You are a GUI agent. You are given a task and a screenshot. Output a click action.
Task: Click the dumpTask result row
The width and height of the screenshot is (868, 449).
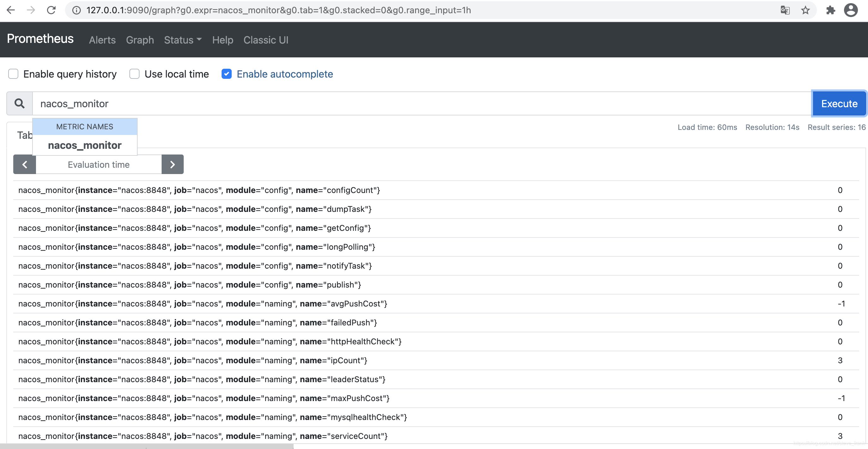coord(436,209)
